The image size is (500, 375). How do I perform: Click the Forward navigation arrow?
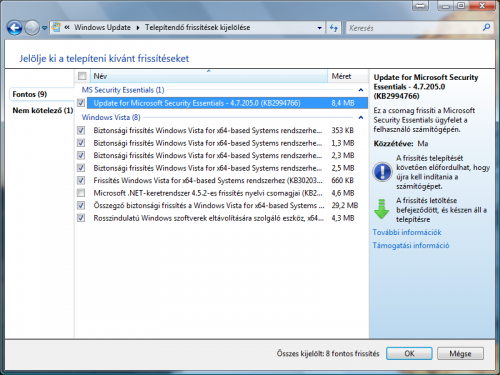pyautogui.click(x=32, y=28)
